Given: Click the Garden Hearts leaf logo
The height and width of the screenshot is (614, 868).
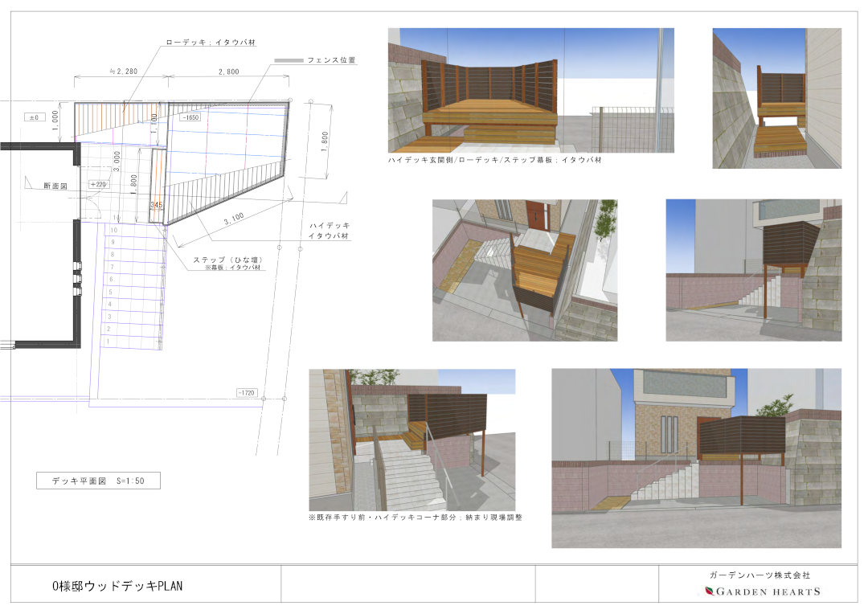Looking at the screenshot, I should click(x=709, y=591).
